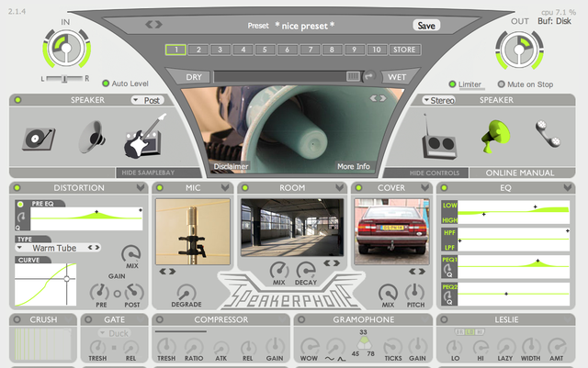Click the speaker image browse arrows

pyautogui.click(x=378, y=98)
